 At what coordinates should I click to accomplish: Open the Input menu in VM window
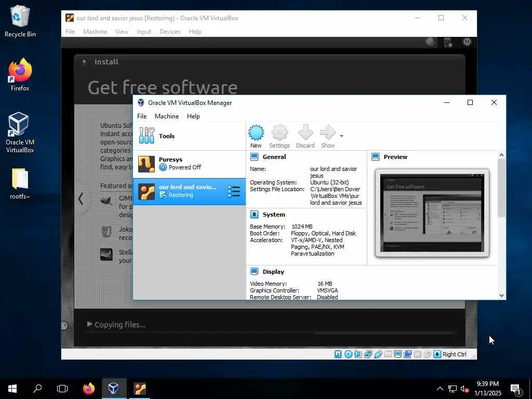tap(143, 32)
